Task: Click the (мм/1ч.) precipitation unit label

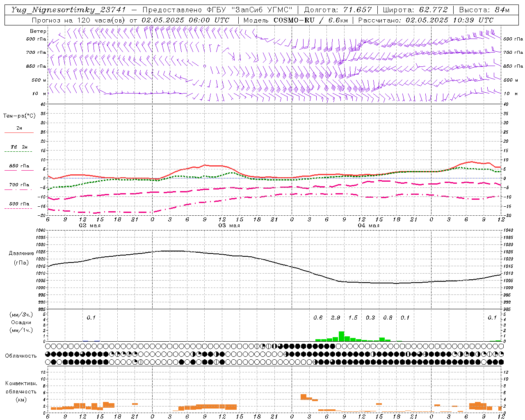Action: coord(21,330)
